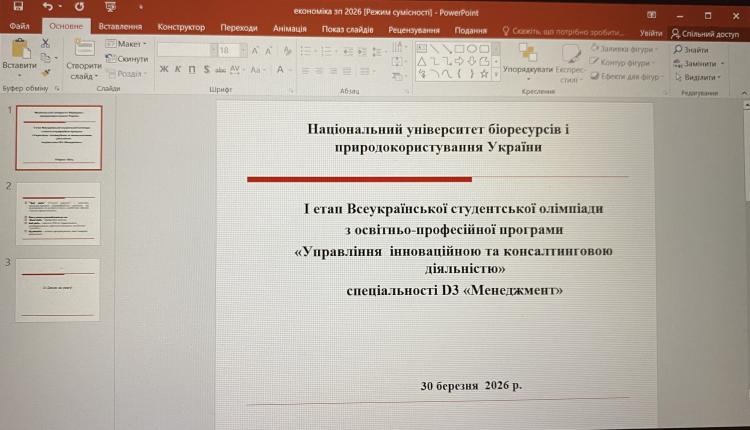Apply numbered list formatting
Screen dimensions: 750x430
pos(328,51)
